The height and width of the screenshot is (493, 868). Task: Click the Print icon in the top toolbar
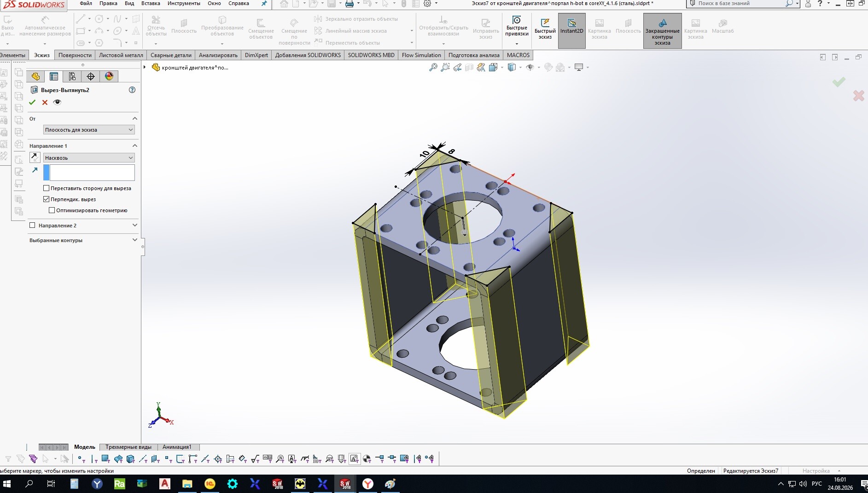pyautogui.click(x=350, y=4)
